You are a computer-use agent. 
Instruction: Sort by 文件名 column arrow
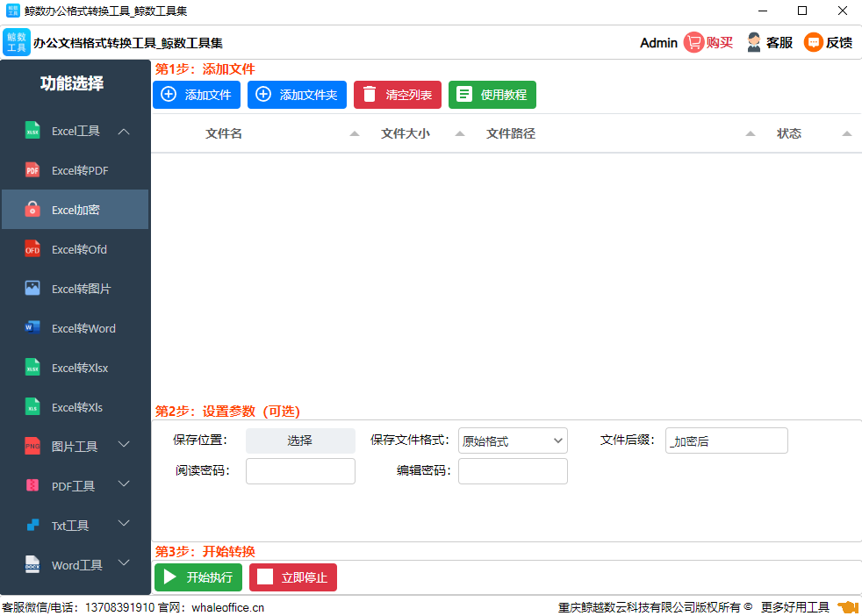(355, 133)
